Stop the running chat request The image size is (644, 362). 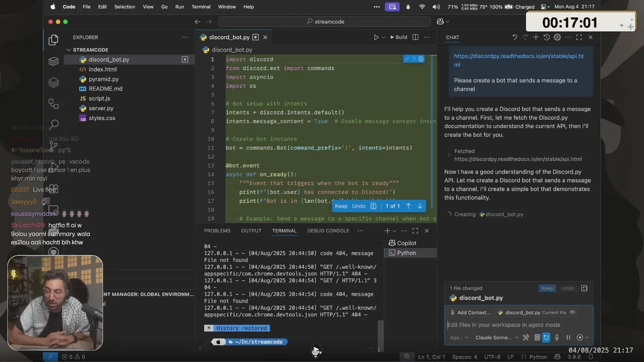tap(580, 338)
